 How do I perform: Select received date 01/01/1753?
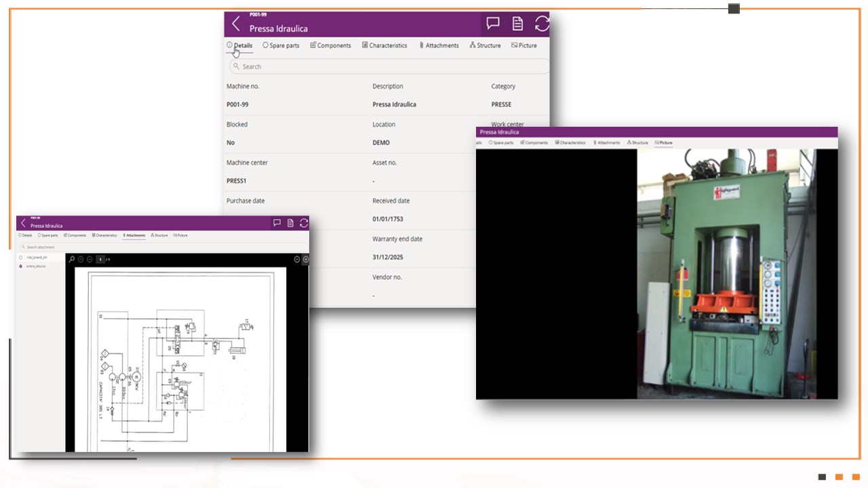[x=388, y=219]
